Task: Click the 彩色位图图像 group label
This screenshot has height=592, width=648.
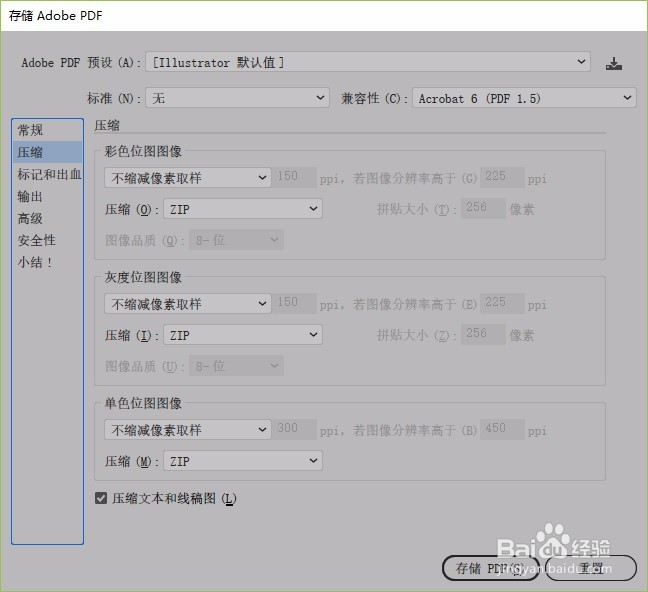Action: click(x=143, y=151)
